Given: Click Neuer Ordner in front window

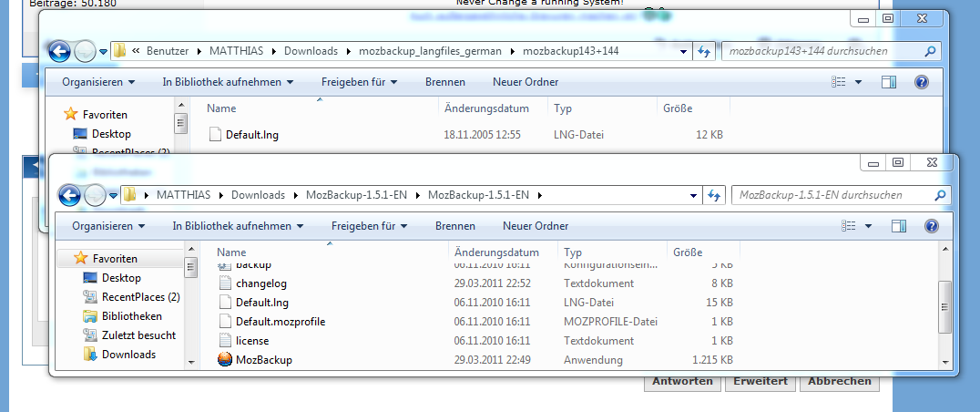Looking at the screenshot, I should (536, 226).
